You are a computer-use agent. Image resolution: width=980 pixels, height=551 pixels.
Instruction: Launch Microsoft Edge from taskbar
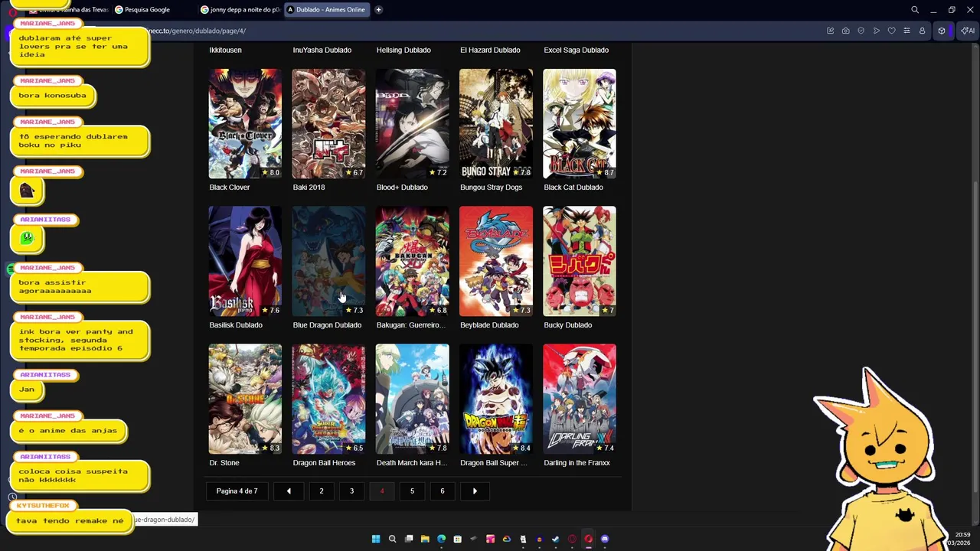point(441,539)
